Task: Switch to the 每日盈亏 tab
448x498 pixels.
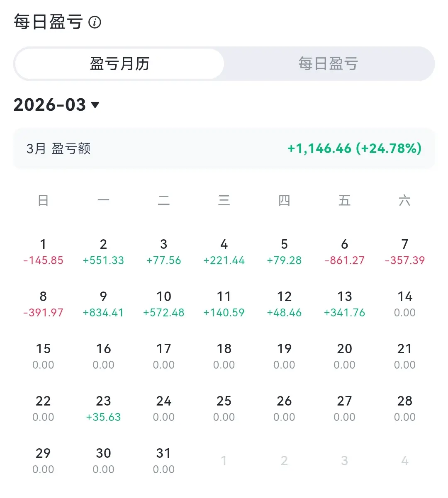Action: point(328,64)
